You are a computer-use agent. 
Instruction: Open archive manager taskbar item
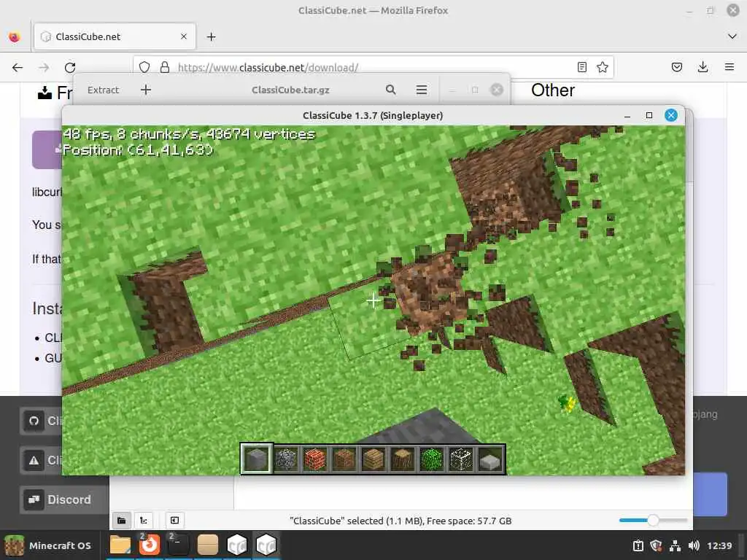[x=208, y=545]
